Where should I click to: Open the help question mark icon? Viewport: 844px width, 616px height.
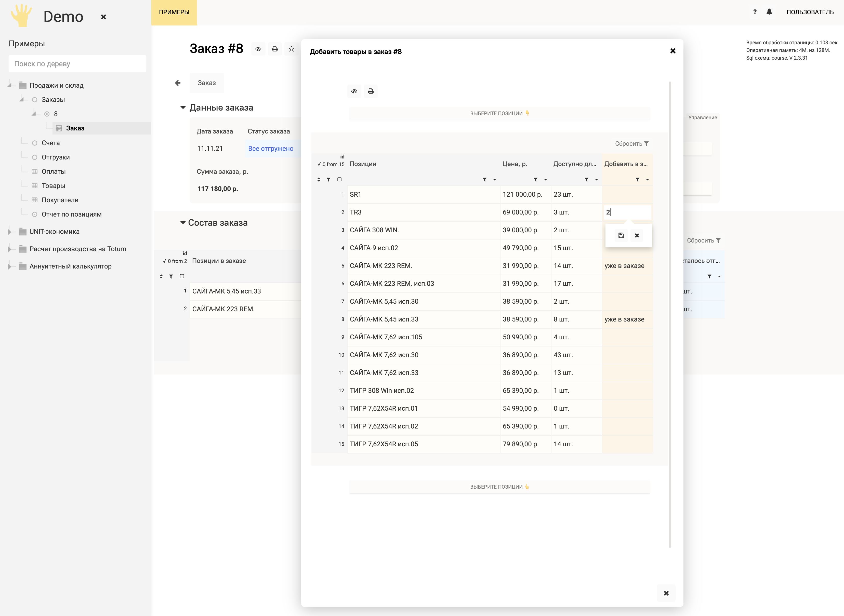[755, 12]
